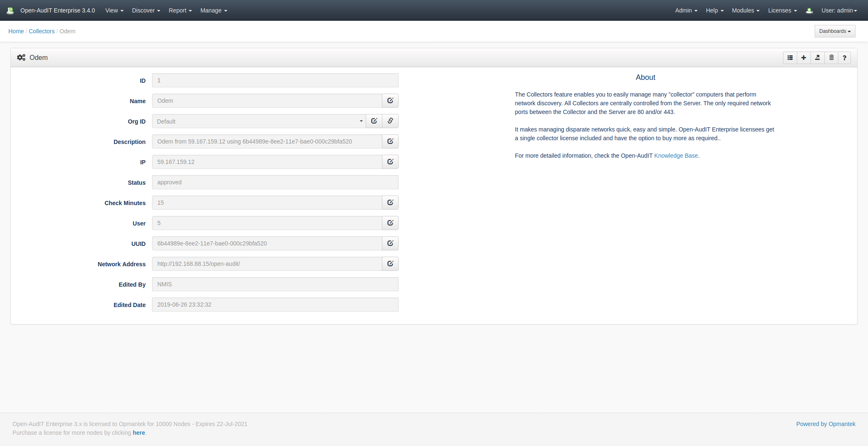This screenshot has width=868, height=446.
Task: Click the edit icon beside Description field
Action: [390, 141]
